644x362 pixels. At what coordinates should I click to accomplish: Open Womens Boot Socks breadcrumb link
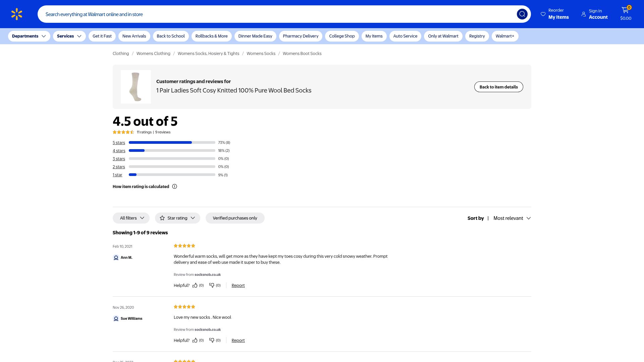302,54
